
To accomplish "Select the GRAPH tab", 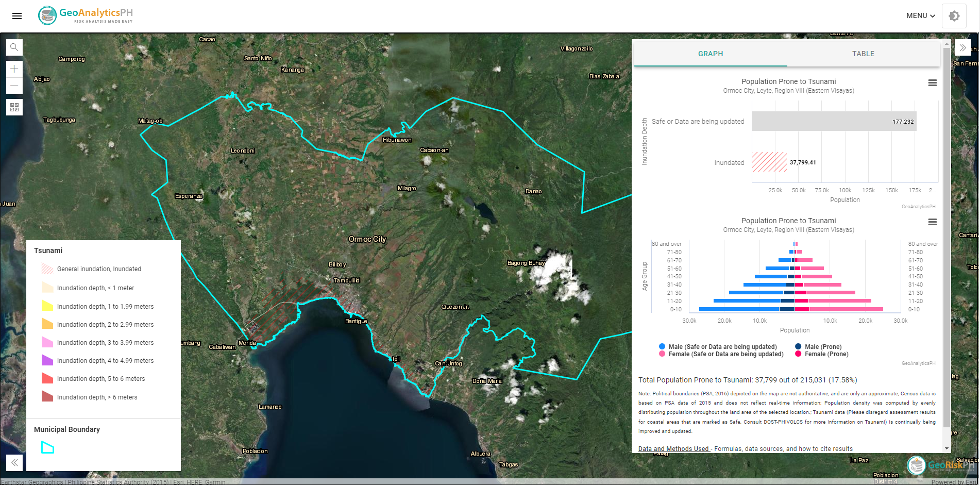I will pos(711,54).
